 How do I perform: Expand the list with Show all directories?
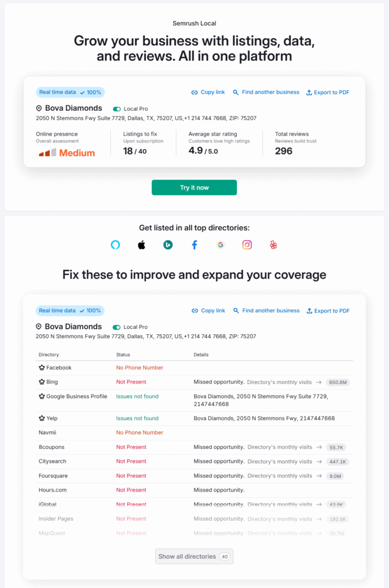click(194, 556)
